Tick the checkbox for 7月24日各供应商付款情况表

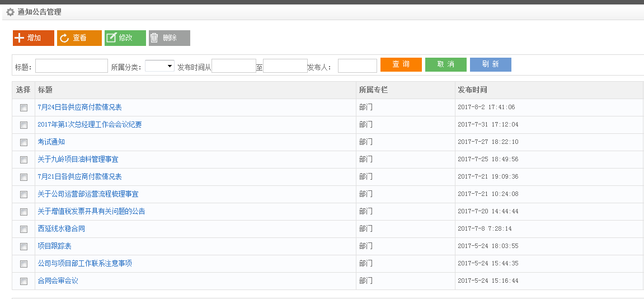pyautogui.click(x=23, y=108)
